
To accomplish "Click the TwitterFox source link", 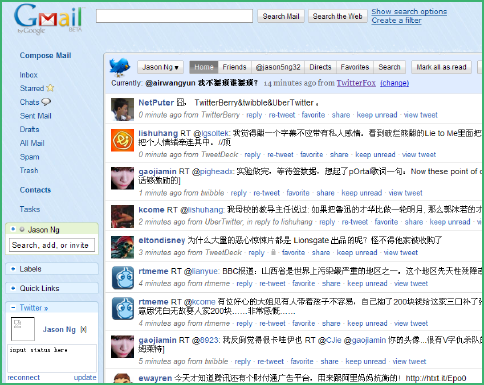I will click(x=356, y=83).
